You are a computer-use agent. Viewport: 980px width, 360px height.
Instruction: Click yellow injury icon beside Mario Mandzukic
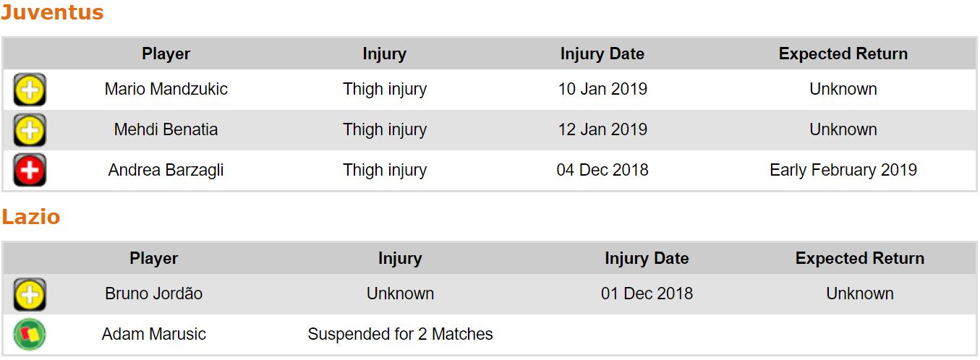(x=30, y=90)
